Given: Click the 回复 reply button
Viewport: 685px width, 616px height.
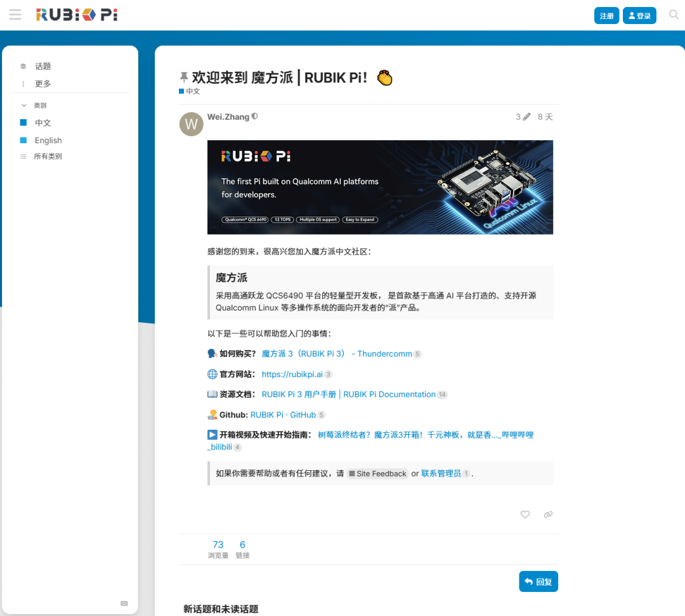Looking at the screenshot, I should point(538,582).
